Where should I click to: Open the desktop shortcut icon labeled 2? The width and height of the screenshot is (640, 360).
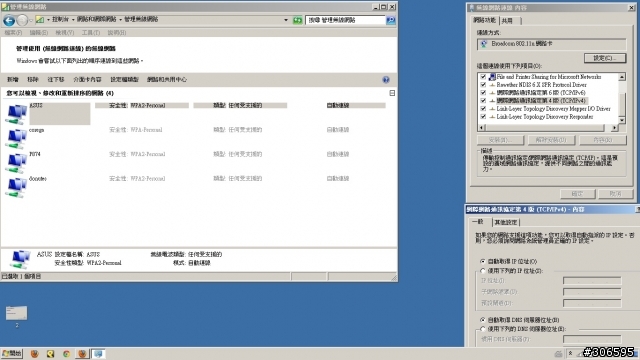(x=16, y=313)
